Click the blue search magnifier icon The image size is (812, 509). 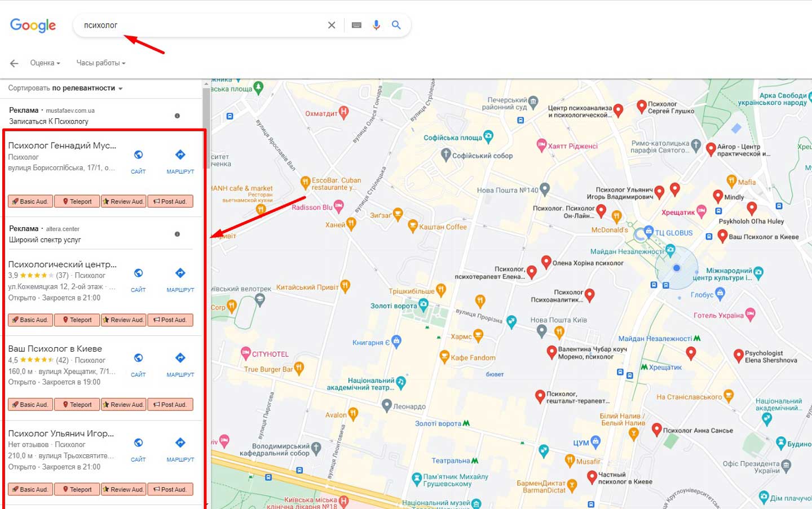coord(396,25)
